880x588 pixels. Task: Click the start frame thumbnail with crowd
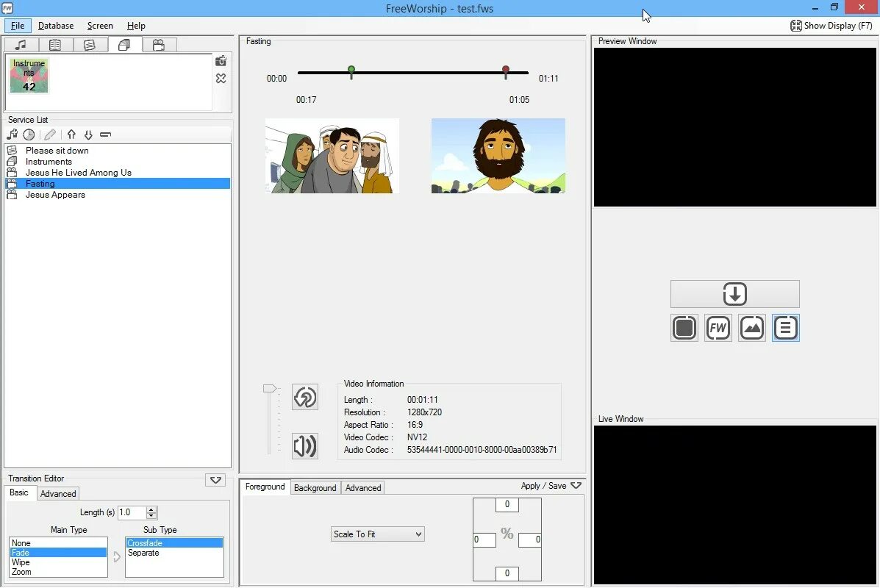pyautogui.click(x=332, y=156)
